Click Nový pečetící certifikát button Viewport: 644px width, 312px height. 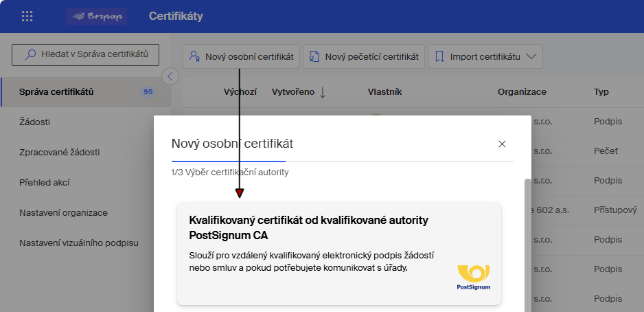click(x=364, y=57)
